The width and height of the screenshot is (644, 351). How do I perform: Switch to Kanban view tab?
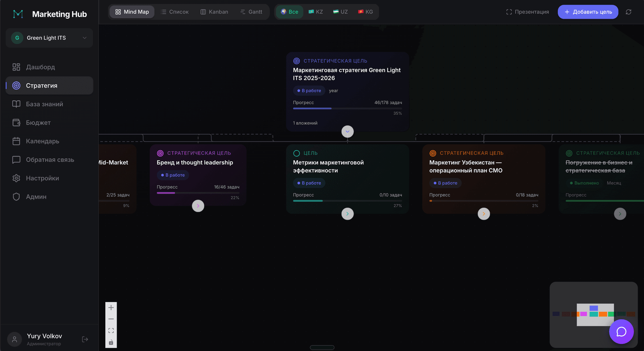click(214, 12)
